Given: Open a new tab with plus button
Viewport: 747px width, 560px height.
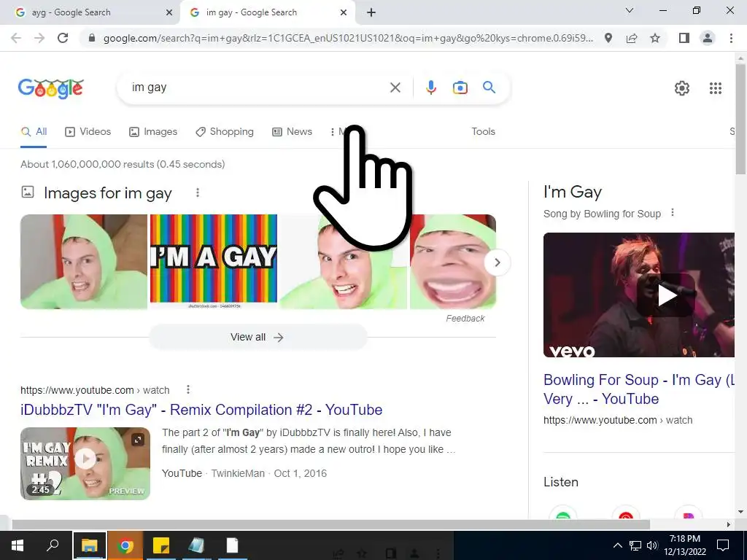Looking at the screenshot, I should click(371, 12).
